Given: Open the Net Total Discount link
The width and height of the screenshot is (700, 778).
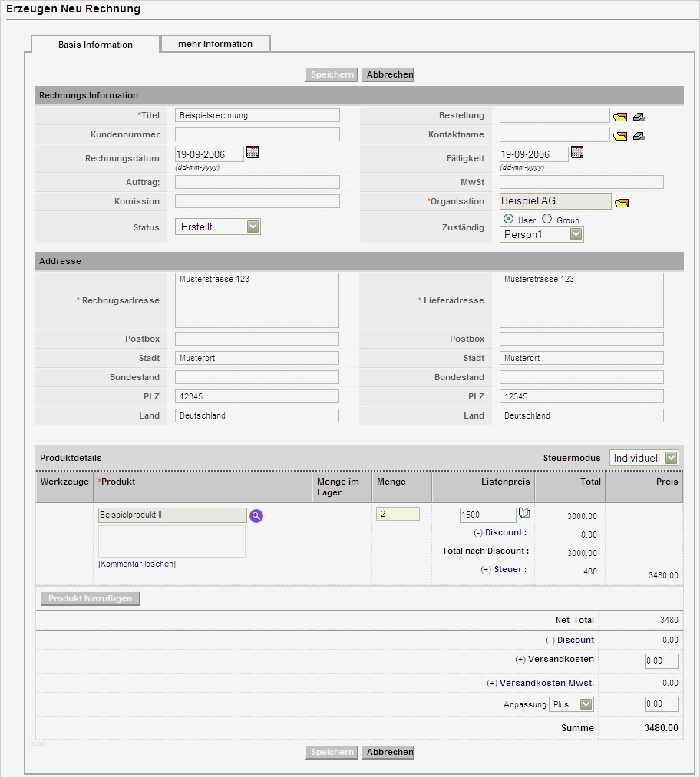Looking at the screenshot, I should pyautogui.click(x=576, y=640).
